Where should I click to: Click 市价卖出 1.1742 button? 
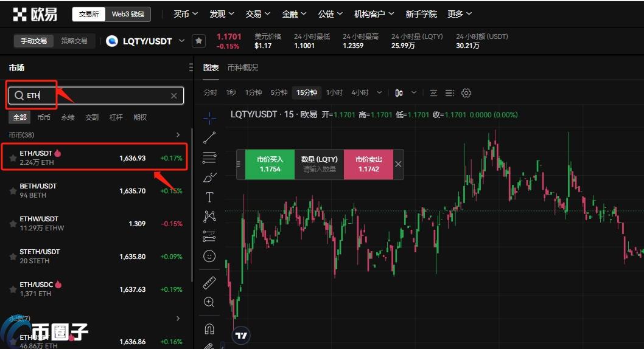click(x=368, y=164)
